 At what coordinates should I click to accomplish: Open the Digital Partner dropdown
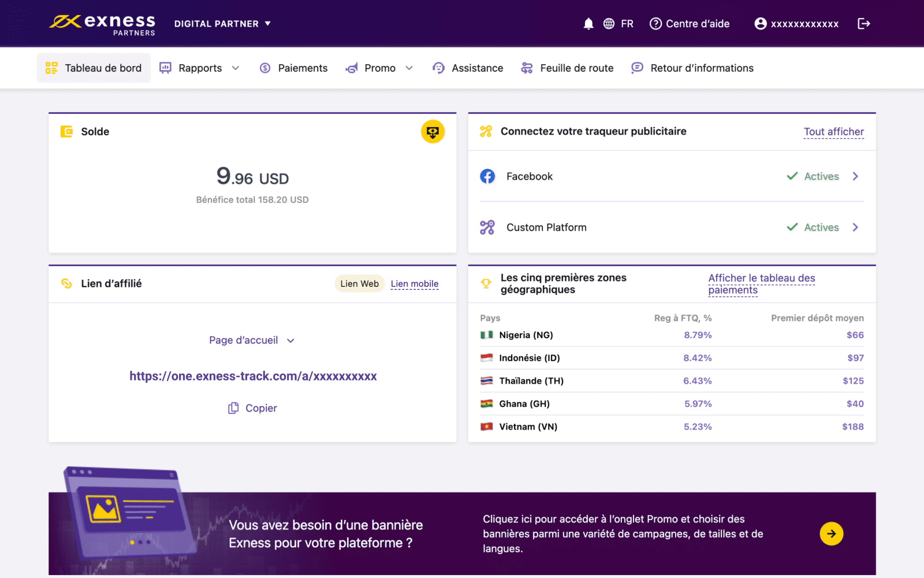[222, 24]
